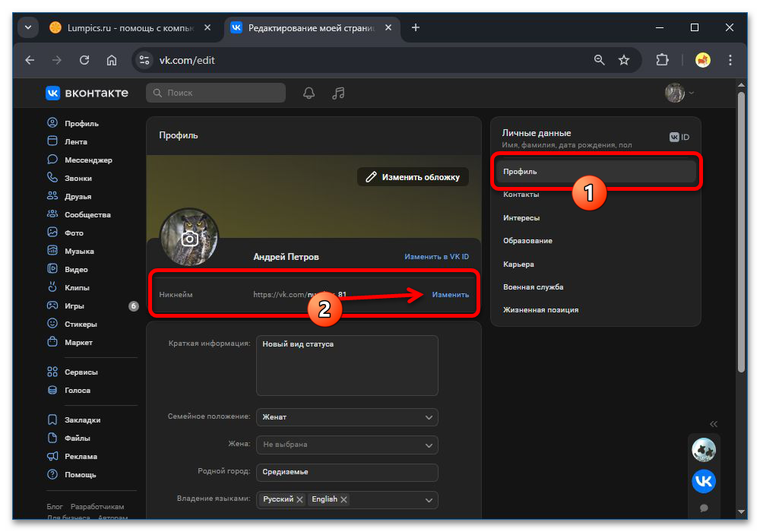This screenshot has width=760, height=532.
Task: Open the Семейное положение dropdown
Action: 347,416
